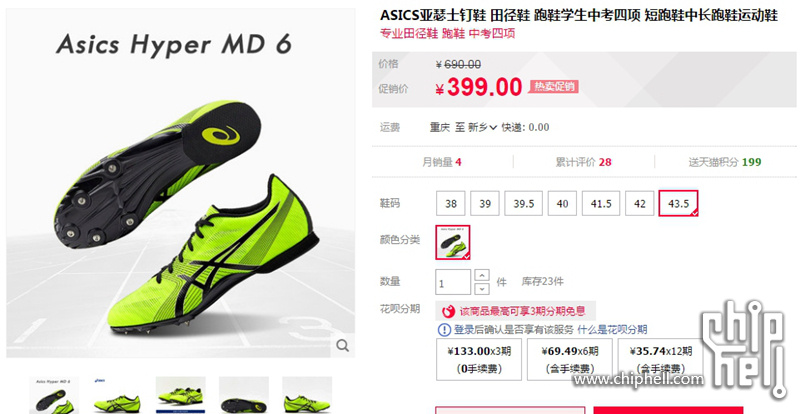Click the magnifier zoom icon on product image
Image resolution: width=800 pixels, height=414 pixels.
tap(343, 346)
